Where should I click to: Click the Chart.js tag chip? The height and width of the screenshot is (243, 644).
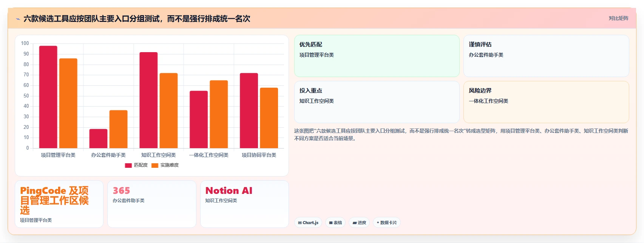pos(308,223)
